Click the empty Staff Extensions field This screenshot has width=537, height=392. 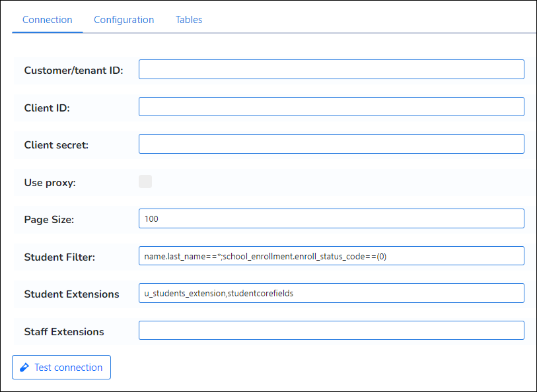[x=331, y=331]
